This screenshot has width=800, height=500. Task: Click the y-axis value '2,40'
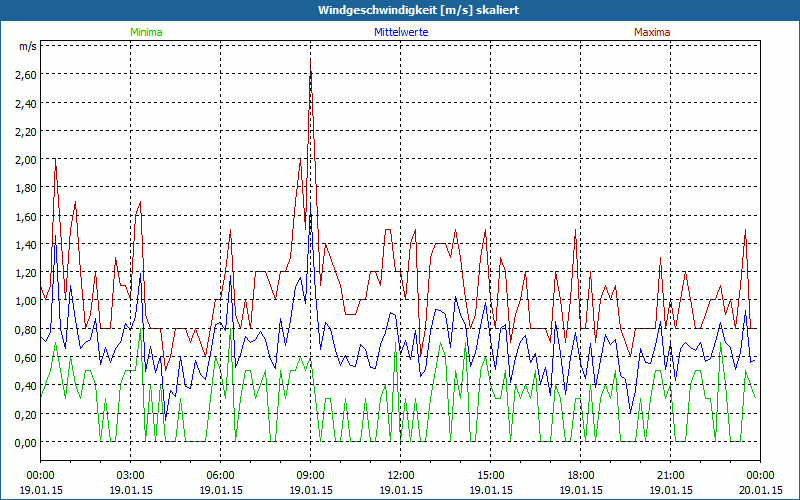point(27,104)
